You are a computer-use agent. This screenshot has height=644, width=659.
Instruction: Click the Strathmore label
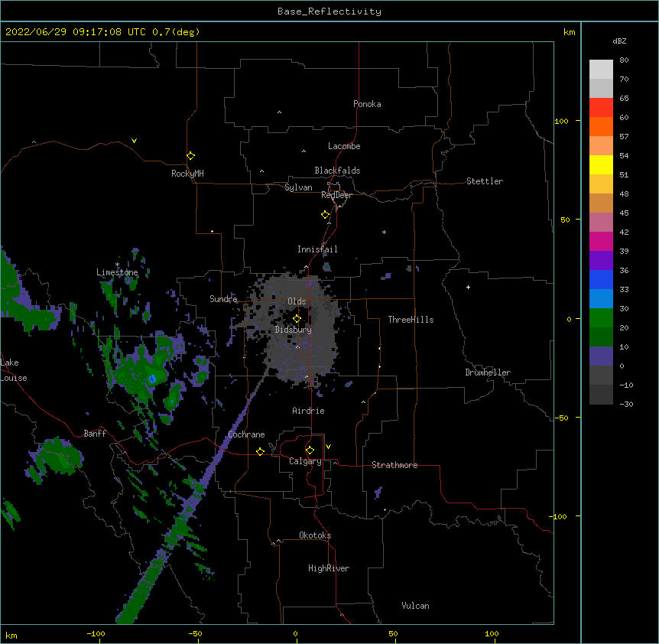click(394, 465)
